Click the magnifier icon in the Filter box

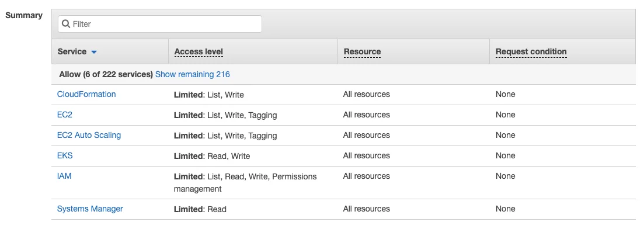click(x=66, y=24)
